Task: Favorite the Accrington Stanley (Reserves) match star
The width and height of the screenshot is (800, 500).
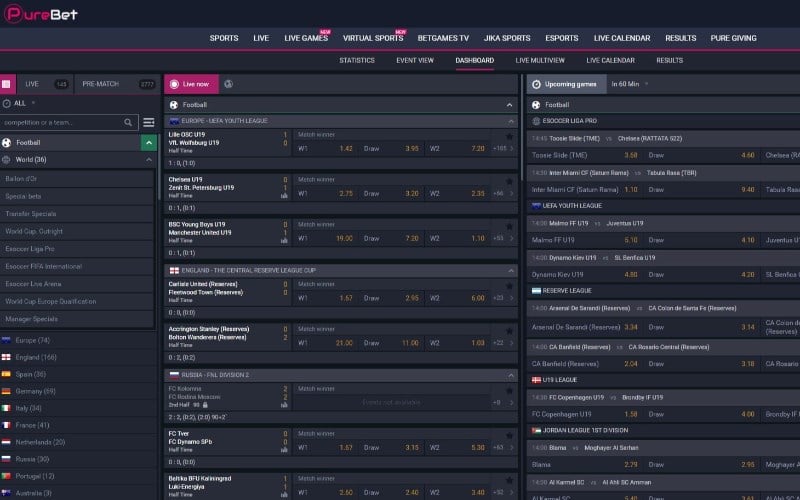Action: 509,331
